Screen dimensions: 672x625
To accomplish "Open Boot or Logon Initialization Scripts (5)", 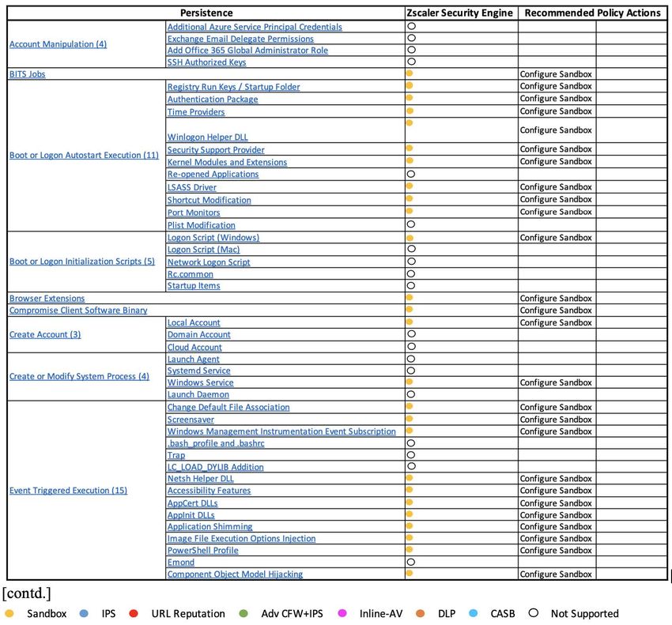I will [x=82, y=262].
